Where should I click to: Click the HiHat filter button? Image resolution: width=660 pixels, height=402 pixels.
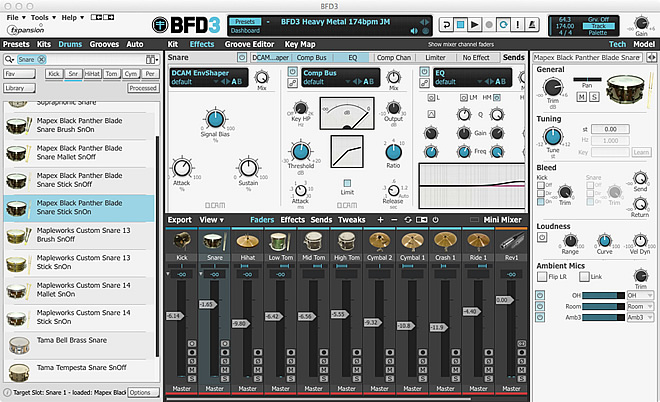92,74
